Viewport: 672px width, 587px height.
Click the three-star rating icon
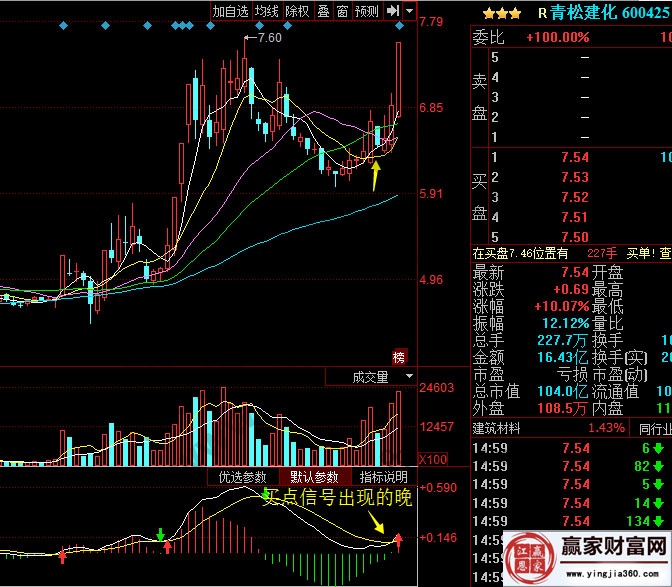[x=500, y=13]
